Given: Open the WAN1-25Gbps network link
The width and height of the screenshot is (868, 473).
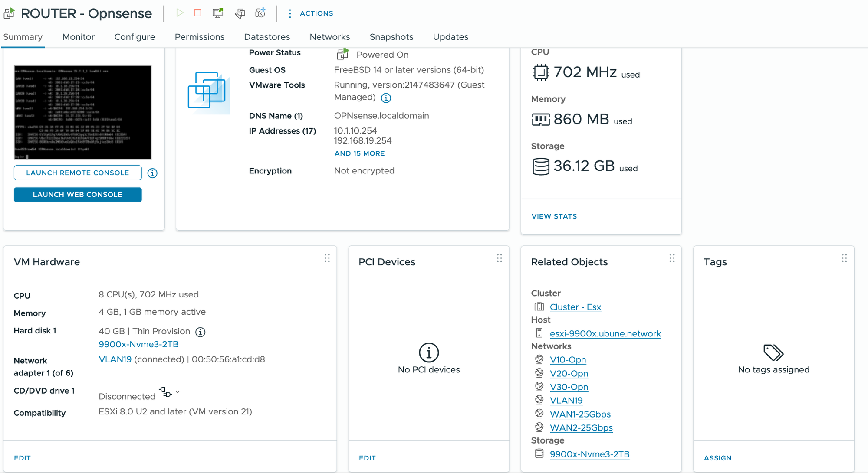Looking at the screenshot, I should pos(580,414).
